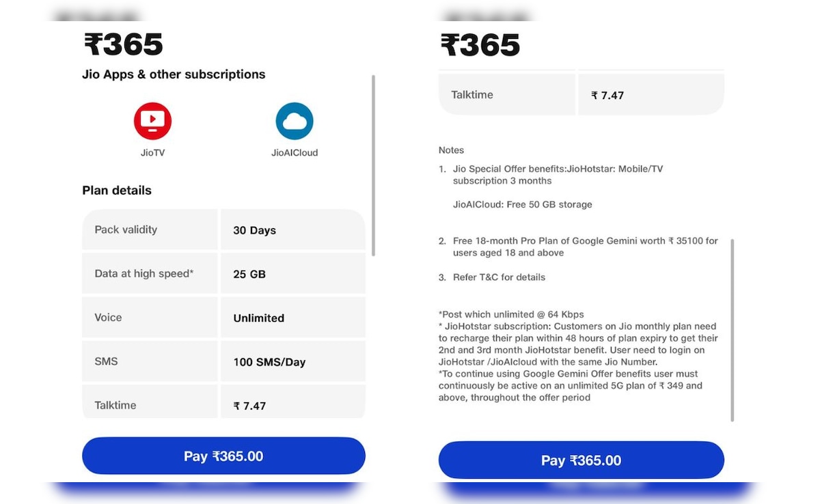Click the left panel vertical scrollbar

click(373, 165)
